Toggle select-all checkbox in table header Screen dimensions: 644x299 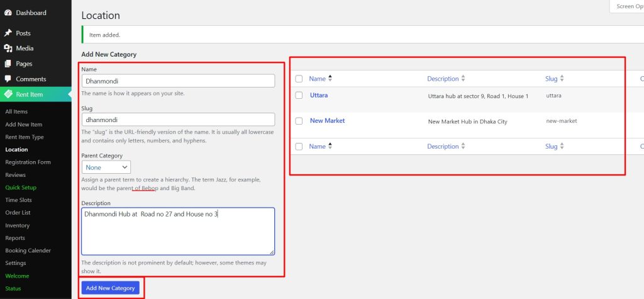click(299, 79)
